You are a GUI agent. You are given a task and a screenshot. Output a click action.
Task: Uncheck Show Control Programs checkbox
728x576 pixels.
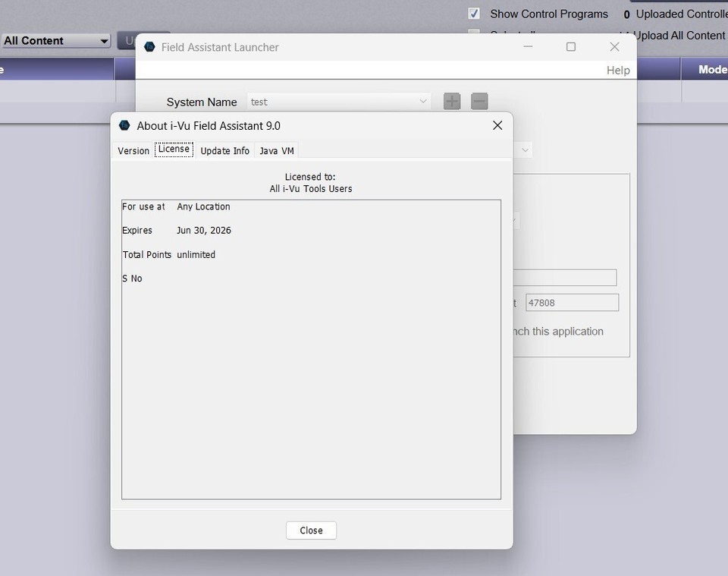474,14
